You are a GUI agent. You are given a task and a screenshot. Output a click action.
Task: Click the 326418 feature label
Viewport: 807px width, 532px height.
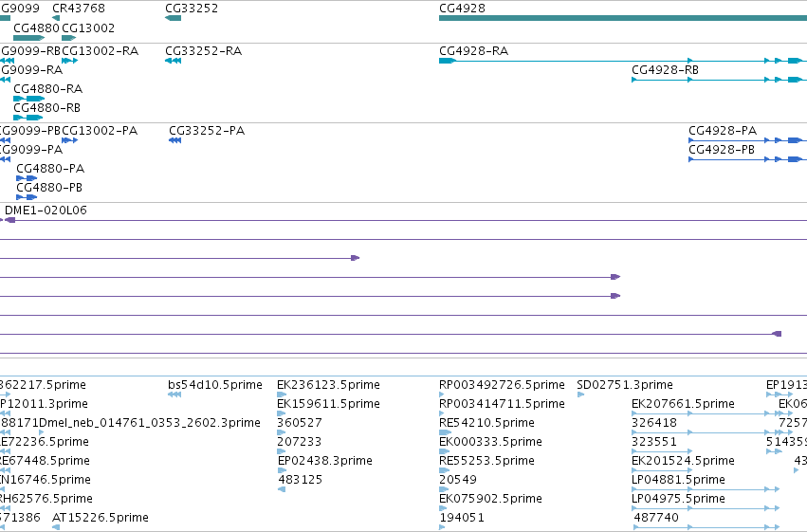[654, 423]
